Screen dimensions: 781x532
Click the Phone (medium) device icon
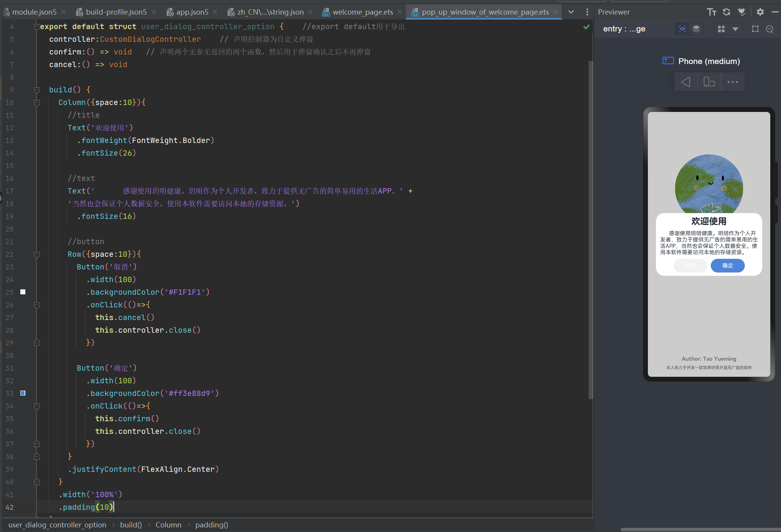click(x=668, y=61)
